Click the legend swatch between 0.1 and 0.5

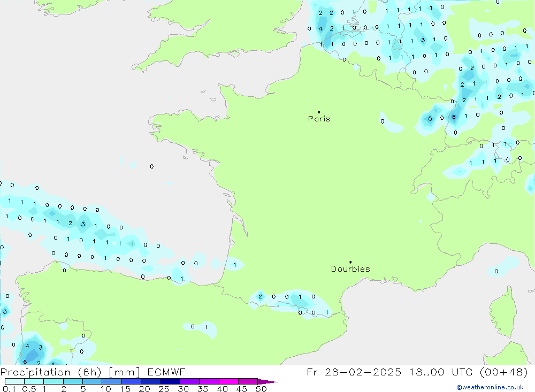pos(14,382)
